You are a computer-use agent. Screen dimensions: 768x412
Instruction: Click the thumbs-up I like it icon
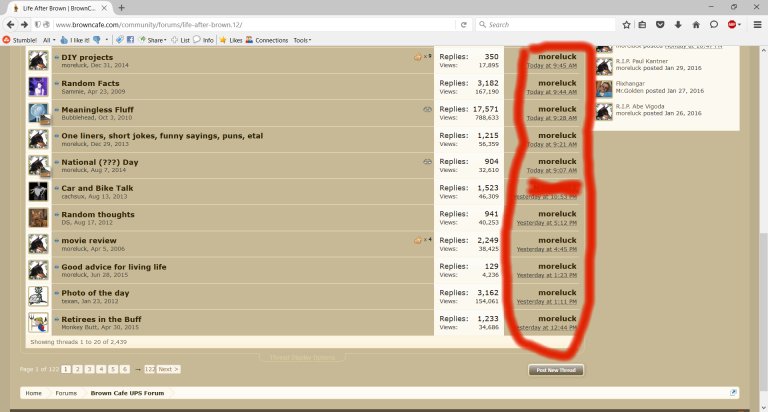click(x=64, y=40)
